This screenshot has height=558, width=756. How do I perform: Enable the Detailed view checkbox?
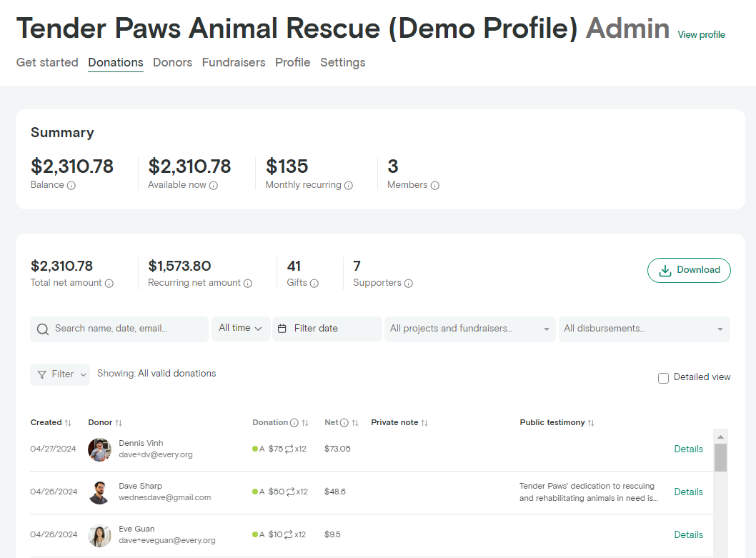663,378
